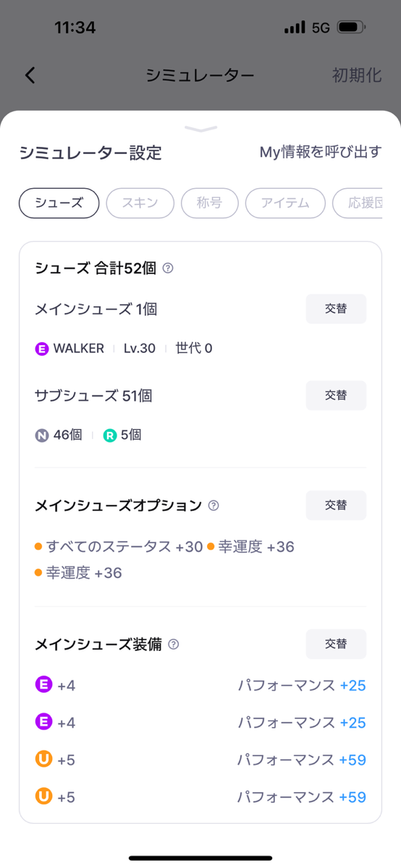The height and width of the screenshot is (868, 401).
Task: Tap the back arrow icon
Action: [x=30, y=75]
